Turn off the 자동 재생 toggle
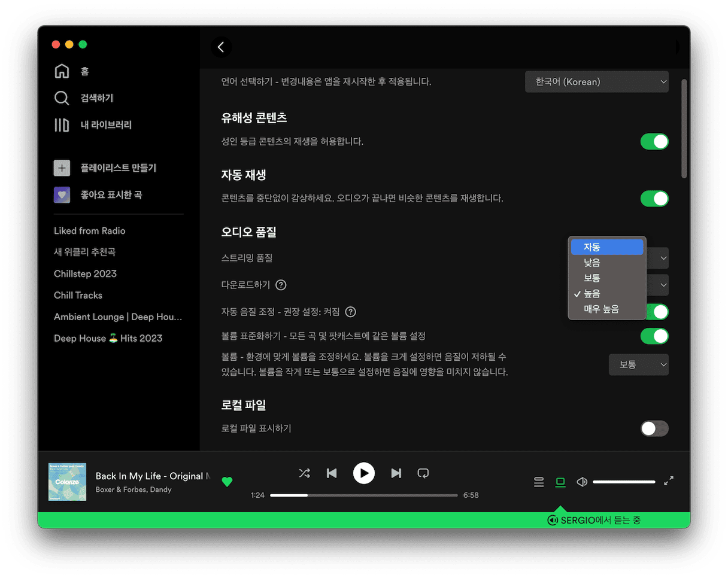This screenshot has width=728, height=578. (654, 199)
